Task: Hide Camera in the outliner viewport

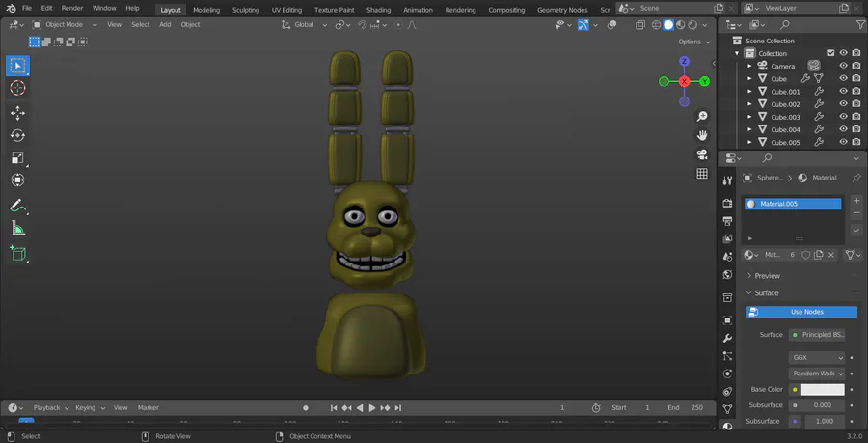Action: (843, 66)
